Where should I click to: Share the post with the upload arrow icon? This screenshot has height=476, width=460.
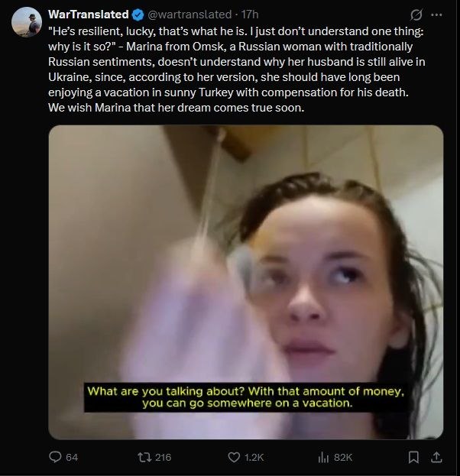click(436, 457)
